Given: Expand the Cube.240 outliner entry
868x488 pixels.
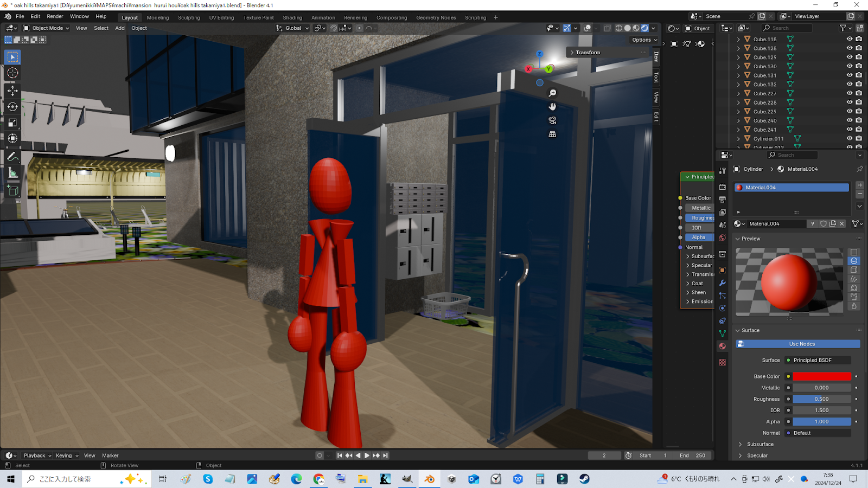Looking at the screenshot, I should tap(738, 121).
